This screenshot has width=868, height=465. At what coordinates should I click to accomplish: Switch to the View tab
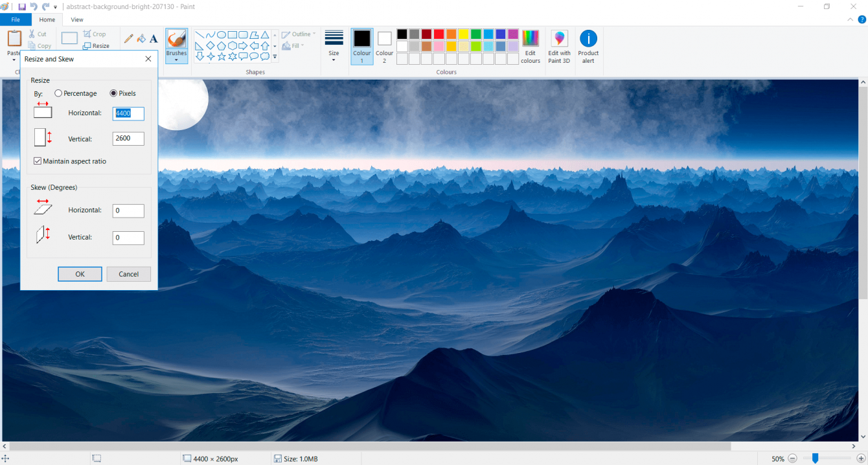coord(77,19)
